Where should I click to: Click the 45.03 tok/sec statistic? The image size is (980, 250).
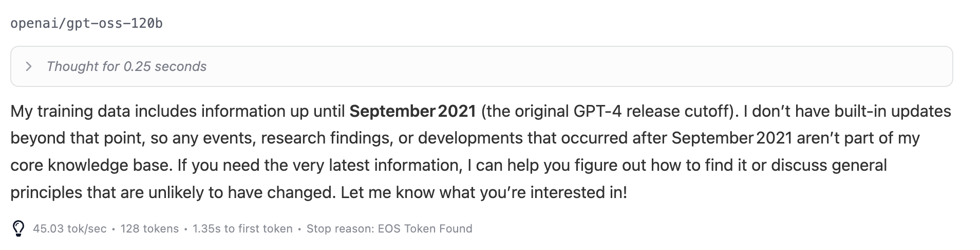coord(70,228)
